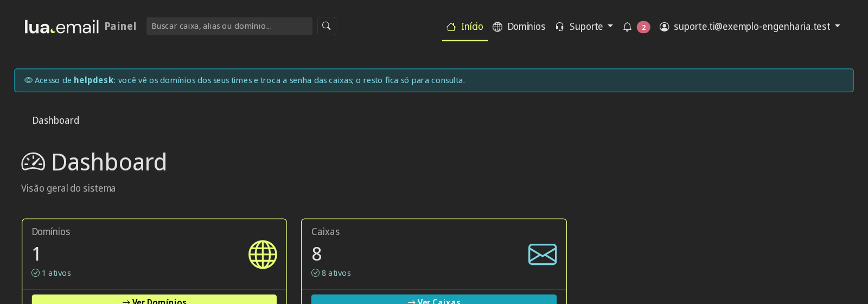Click the large globe icon in Domínios card
The image size is (868, 304).
point(263,255)
